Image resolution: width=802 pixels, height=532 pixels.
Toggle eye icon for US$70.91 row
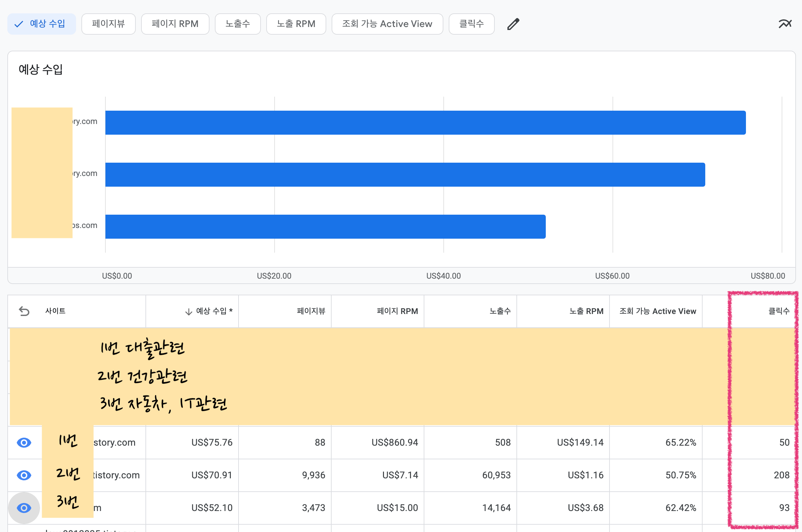[x=24, y=475]
